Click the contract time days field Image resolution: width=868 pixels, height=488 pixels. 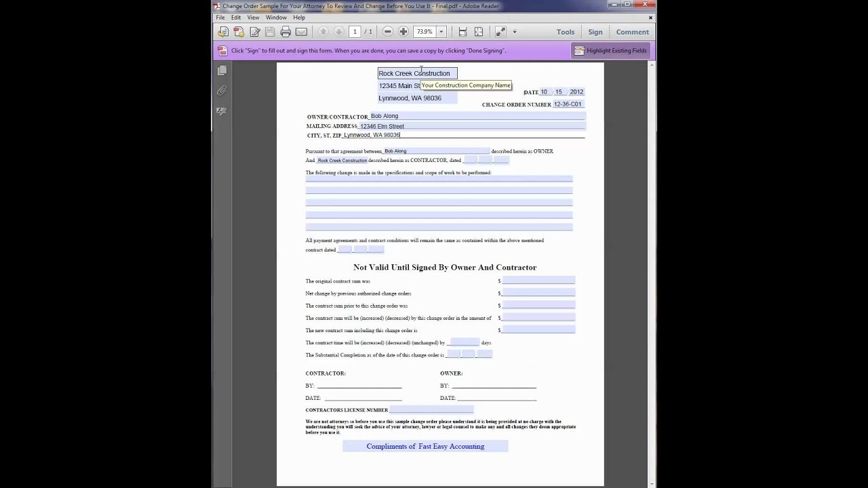click(x=465, y=342)
